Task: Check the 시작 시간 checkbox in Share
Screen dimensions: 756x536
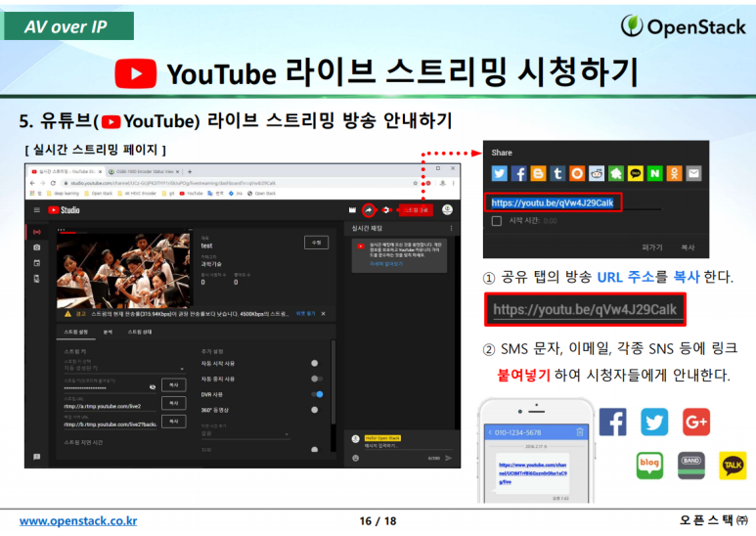Action: 497,221
